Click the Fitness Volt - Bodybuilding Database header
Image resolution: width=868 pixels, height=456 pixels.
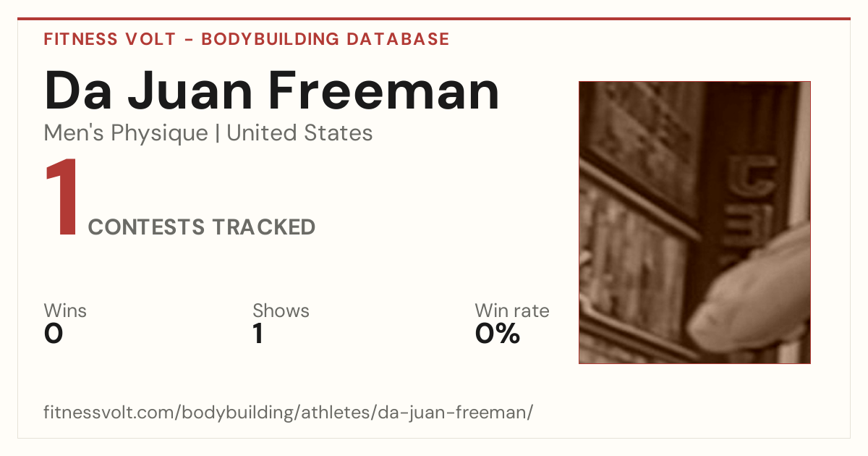coord(247,39)
